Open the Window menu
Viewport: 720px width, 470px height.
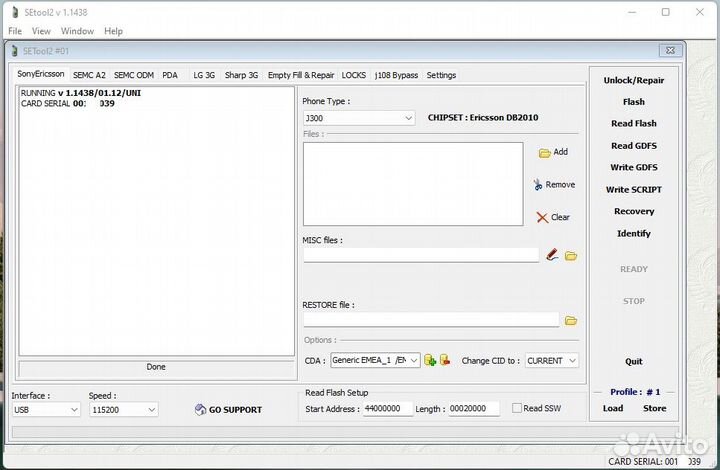coord(78,31)
